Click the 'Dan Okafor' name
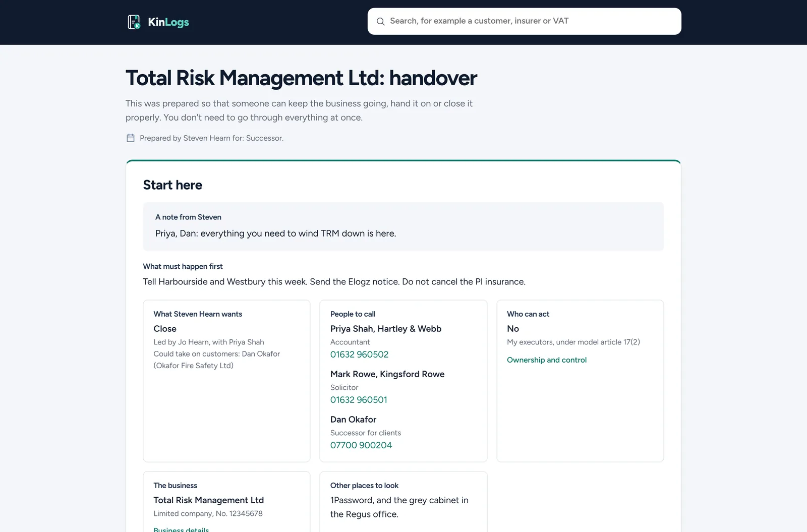The image size is (807, 532). point(353,420)
